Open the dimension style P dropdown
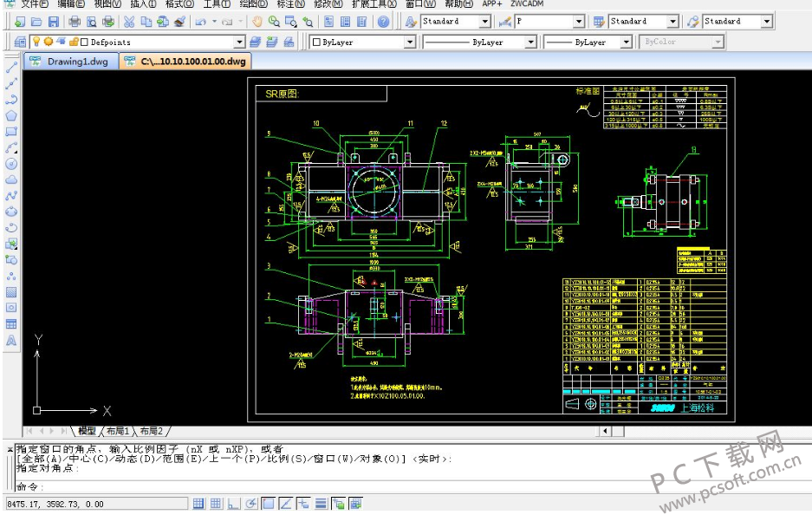Image resolution: width=812 pixels, height=515 pixels. click(x=579, y=22)
